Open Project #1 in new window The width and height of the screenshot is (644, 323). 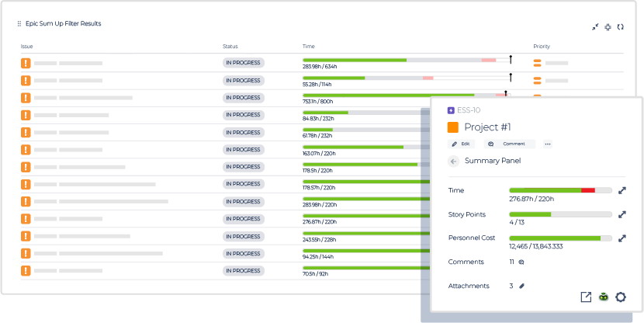pos(586,297)
